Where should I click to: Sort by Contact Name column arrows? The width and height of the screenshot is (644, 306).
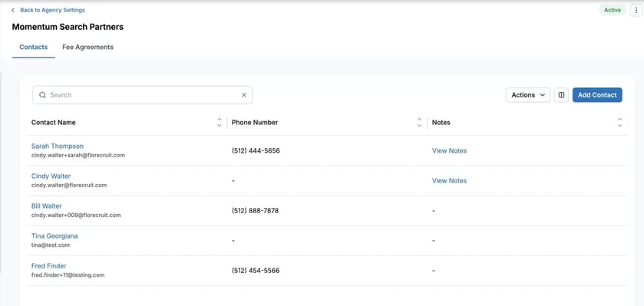[220, 122]
